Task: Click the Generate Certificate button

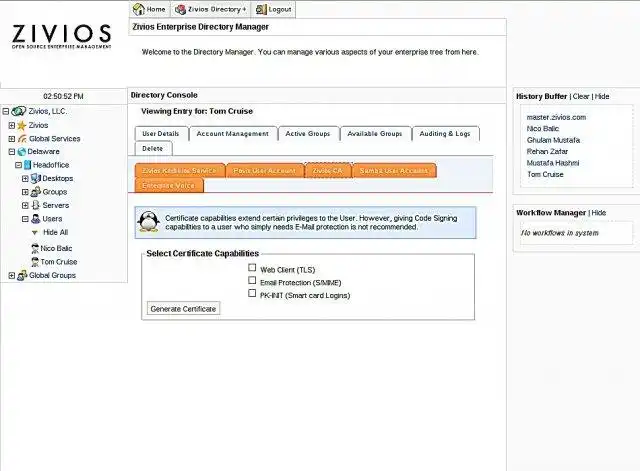Action: pyautogui.click(x=183, y=309)
